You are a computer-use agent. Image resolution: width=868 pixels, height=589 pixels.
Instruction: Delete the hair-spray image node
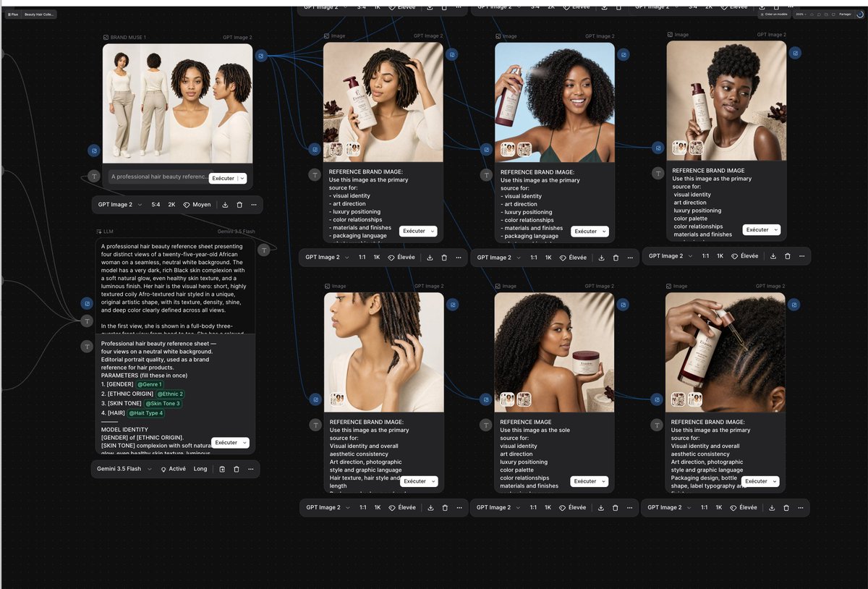click(x=616, y=258)
